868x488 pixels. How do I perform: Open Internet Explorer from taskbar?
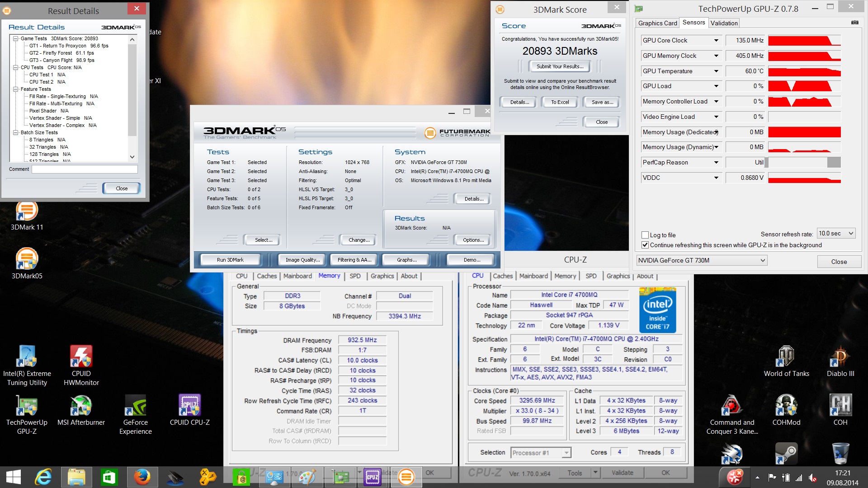click(44, 477)
